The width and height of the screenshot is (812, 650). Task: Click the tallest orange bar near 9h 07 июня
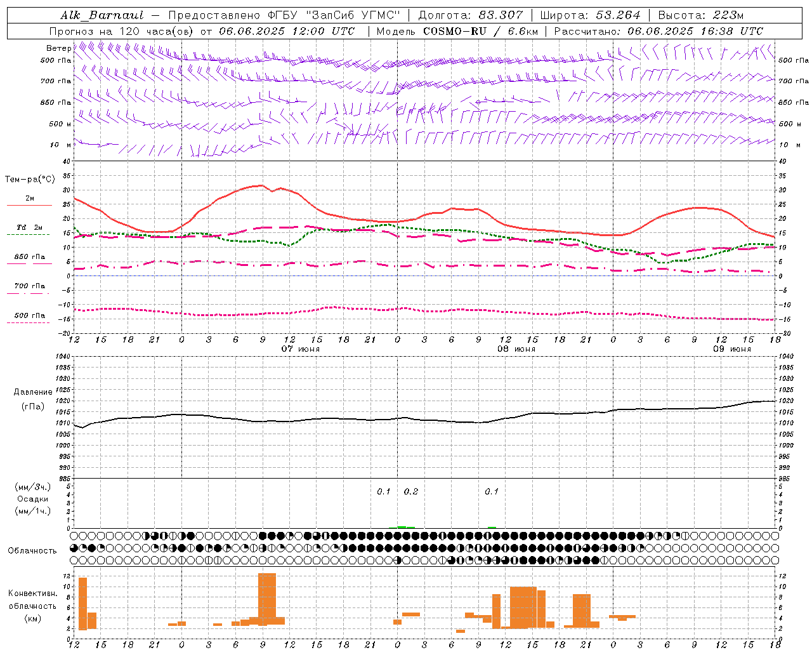267,599
